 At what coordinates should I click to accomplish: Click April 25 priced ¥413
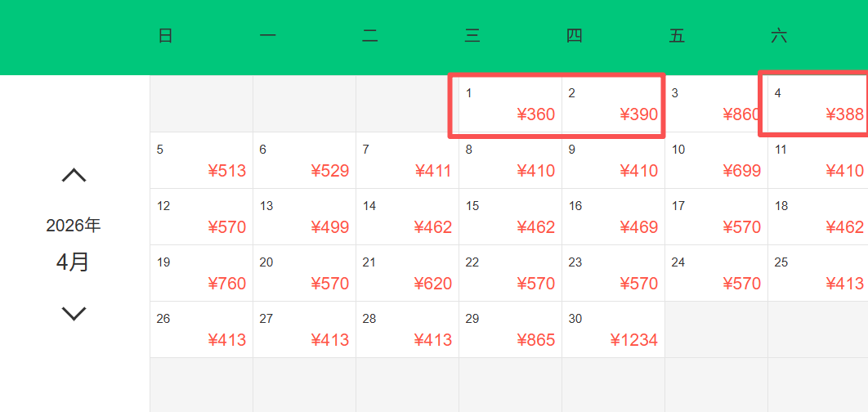(818, 274)
